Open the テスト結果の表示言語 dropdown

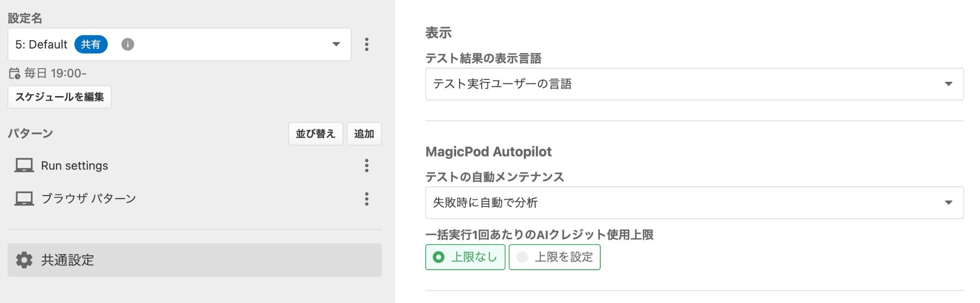(694, 84)
